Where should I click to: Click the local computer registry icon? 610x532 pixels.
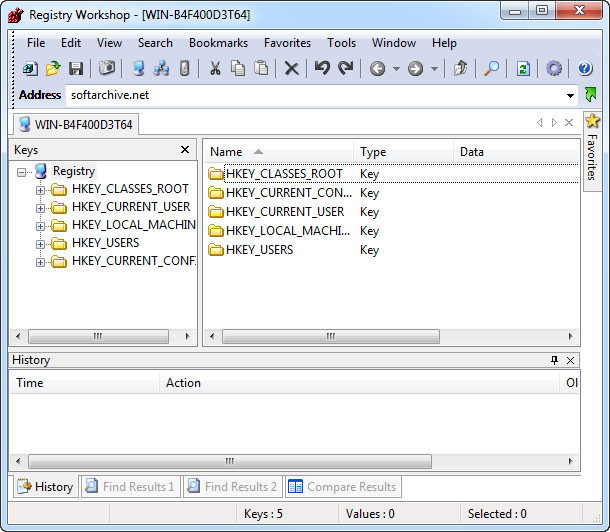point(138,68)
